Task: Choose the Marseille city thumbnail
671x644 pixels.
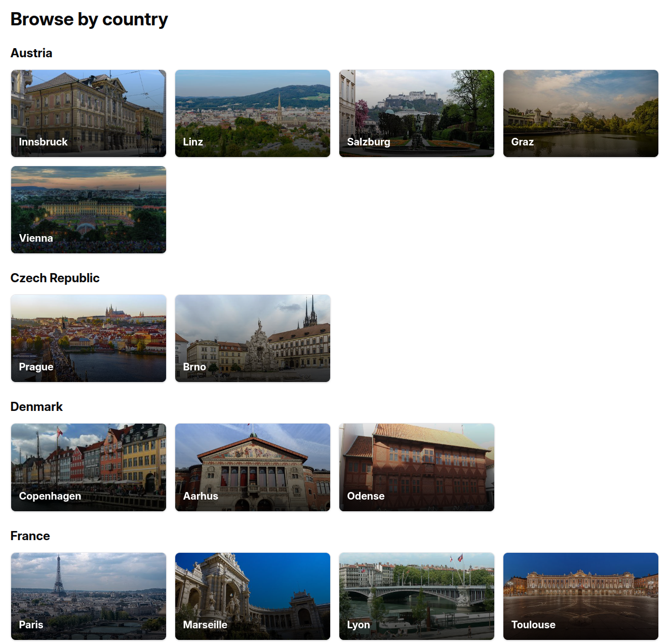Action: [253, 596]
